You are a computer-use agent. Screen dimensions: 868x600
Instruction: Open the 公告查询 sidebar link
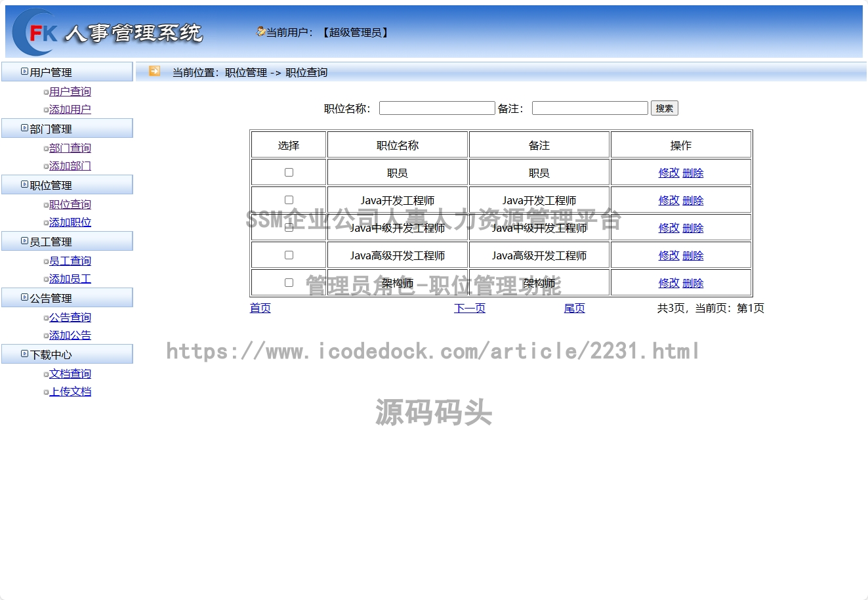pos(70,317)
